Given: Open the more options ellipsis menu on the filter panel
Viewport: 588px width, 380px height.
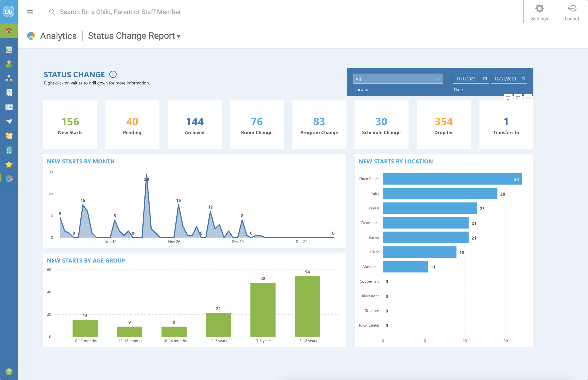Looking at the screenshot, I should pyautogui.click(x=528, y=98).
